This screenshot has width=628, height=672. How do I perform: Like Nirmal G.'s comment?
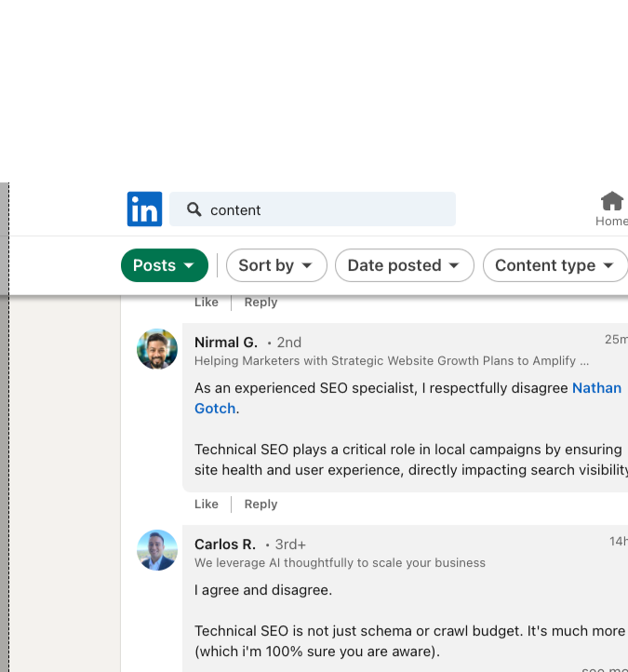click(x=206, y=504)
